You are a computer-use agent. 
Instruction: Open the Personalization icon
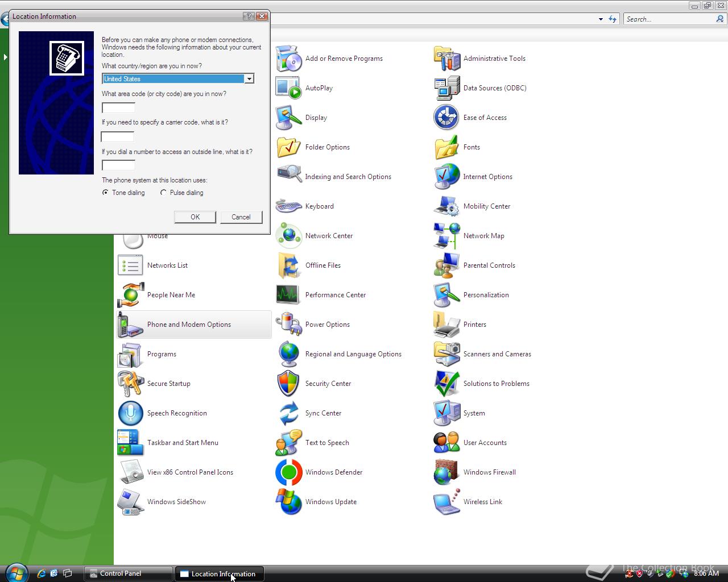[447, 295]
